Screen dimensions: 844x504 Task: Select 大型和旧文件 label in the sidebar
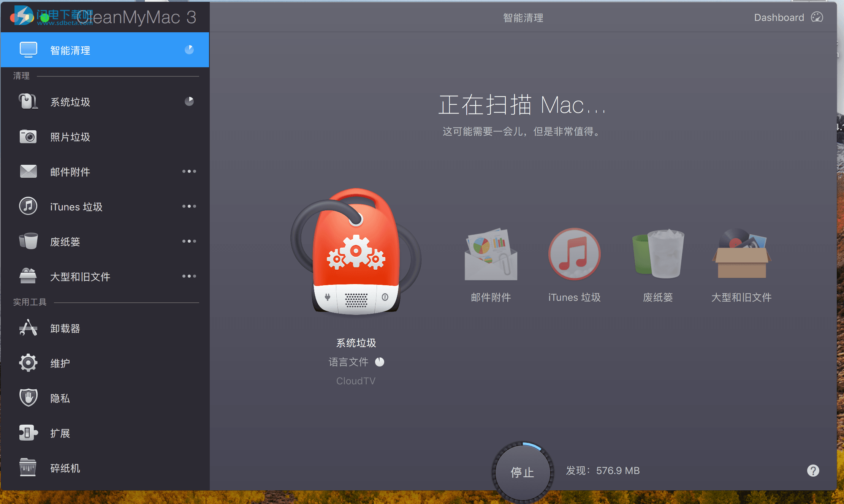(x=80, y=277)
